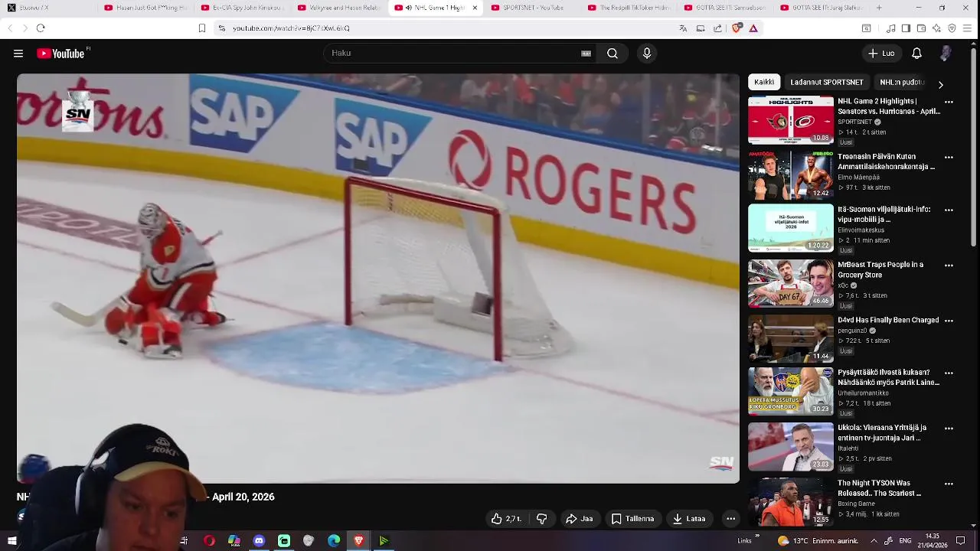Open Brave VPN shield icon in toolbar

[x=952, y=28]
